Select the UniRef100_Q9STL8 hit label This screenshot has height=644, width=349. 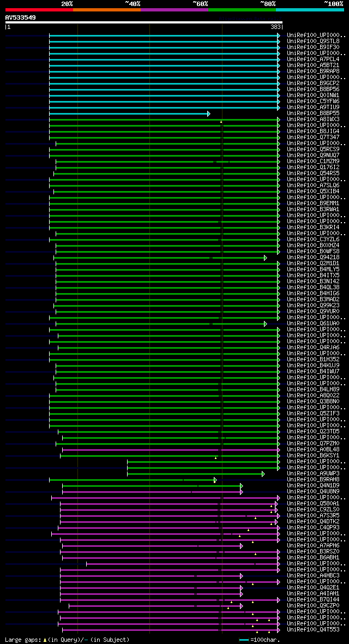pos(313,41)
